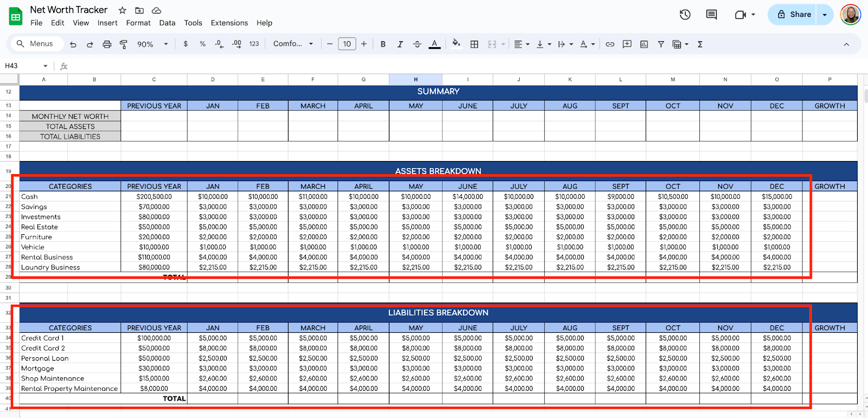Open the Help menu

[x=264, y=23]
